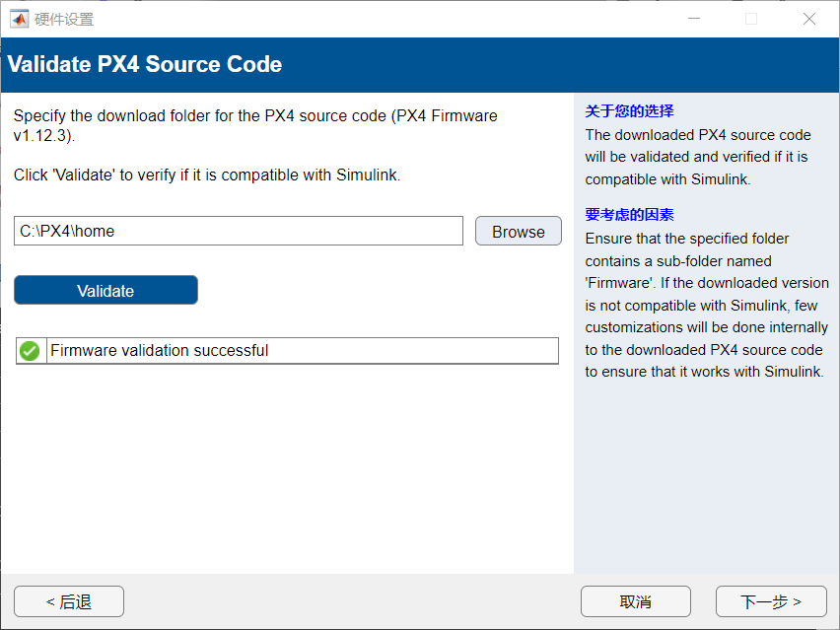Focus the C:\PX4\home folder path field
840x630 pixels.
coord(238,232)
